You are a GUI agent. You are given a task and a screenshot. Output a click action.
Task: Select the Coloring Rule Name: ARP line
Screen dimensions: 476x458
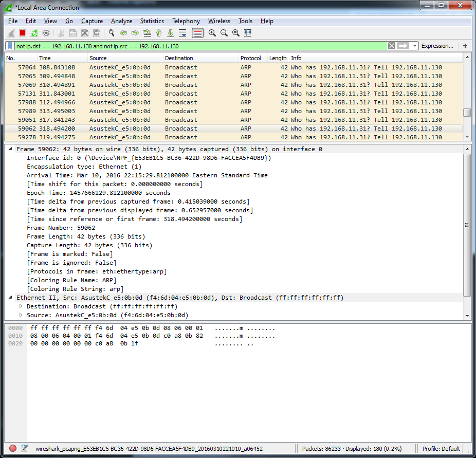71,280
